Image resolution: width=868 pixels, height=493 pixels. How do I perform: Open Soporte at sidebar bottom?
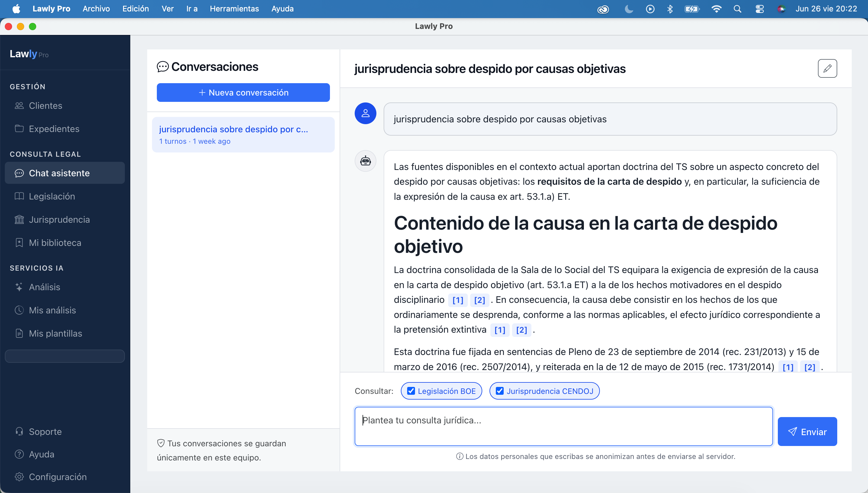click(x=65, y=432)
